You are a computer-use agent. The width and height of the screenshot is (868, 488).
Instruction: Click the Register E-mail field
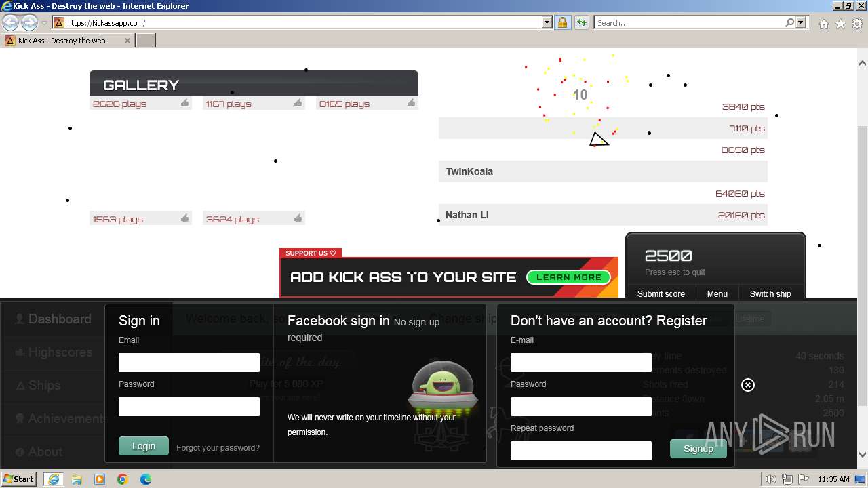coord(581,363)
